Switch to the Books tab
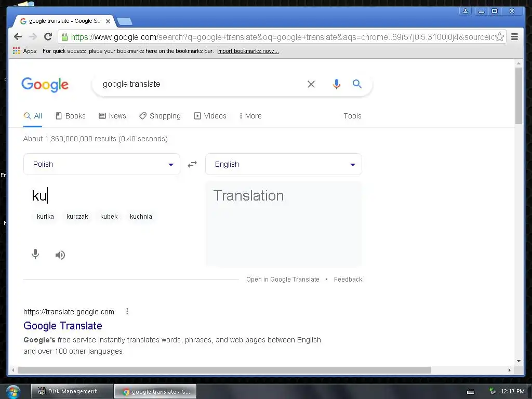The image size is (532, 399). (x=71, y=116)
